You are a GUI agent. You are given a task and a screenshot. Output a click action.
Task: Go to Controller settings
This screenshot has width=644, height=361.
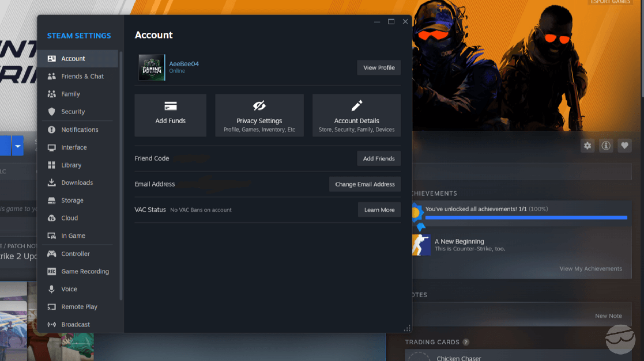[x=78, y=254]
